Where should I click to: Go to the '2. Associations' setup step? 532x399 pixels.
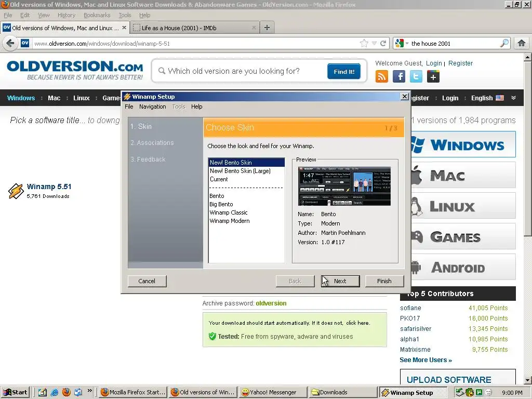[x=152, y=143]
